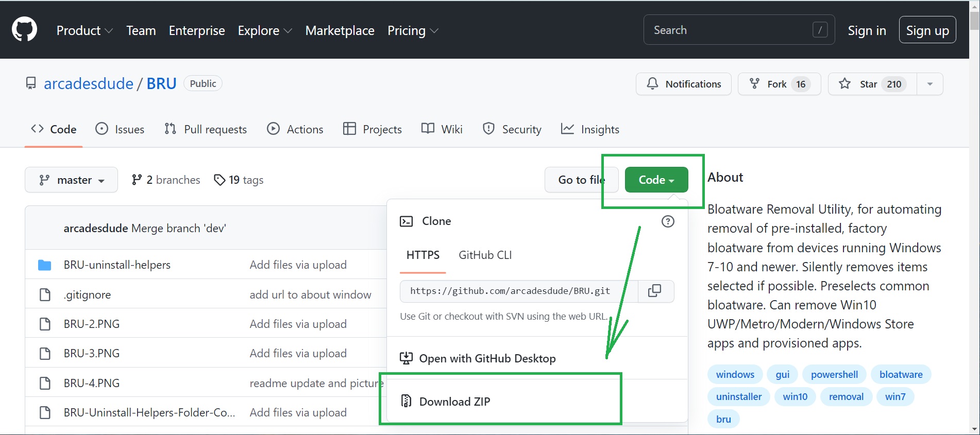The image size is (980, 435).
Task: Open the star lists dropdown arrow
Action: [930, 84]
